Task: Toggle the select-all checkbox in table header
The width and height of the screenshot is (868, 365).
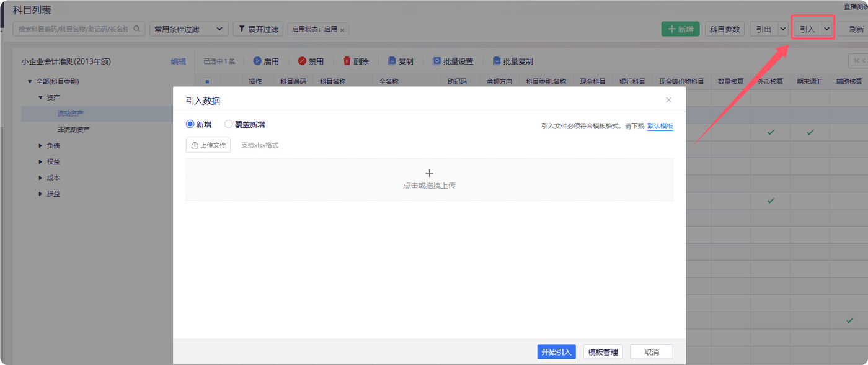Action: pos(207,81)
